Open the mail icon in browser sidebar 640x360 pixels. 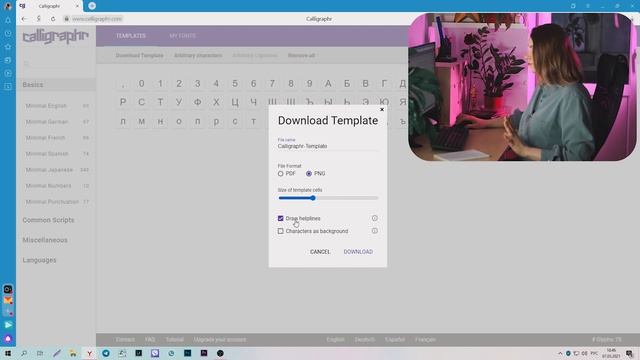click(8, 300)
